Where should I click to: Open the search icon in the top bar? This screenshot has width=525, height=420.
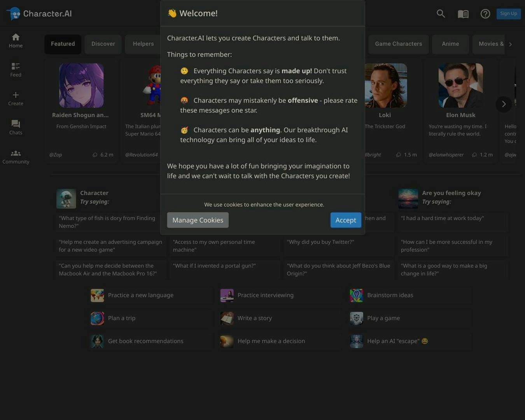[440, 14]
